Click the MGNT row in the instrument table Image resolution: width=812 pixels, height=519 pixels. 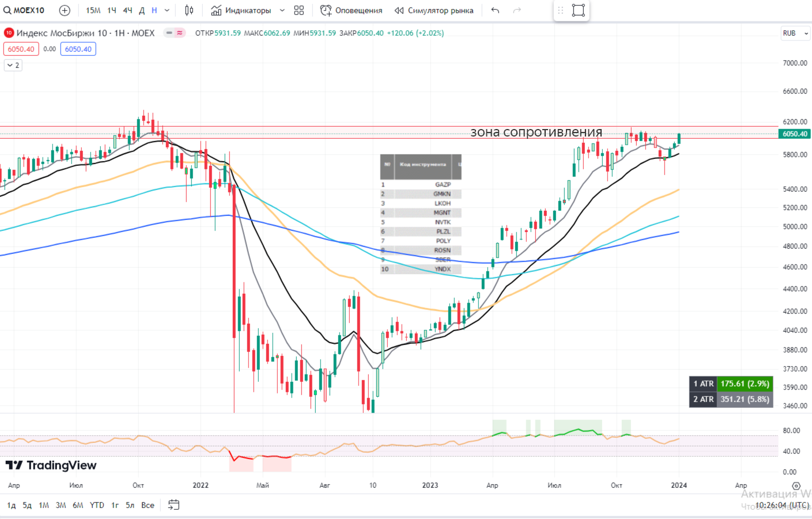(421, 213)
